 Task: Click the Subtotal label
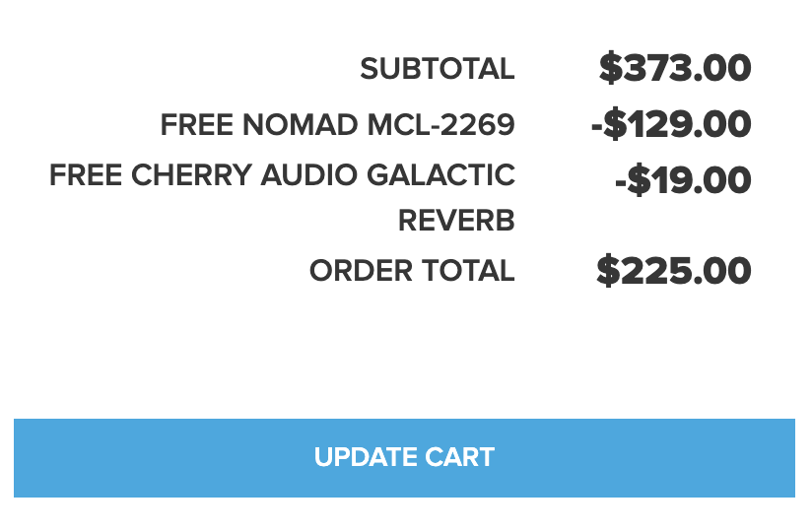pos(437,69)
